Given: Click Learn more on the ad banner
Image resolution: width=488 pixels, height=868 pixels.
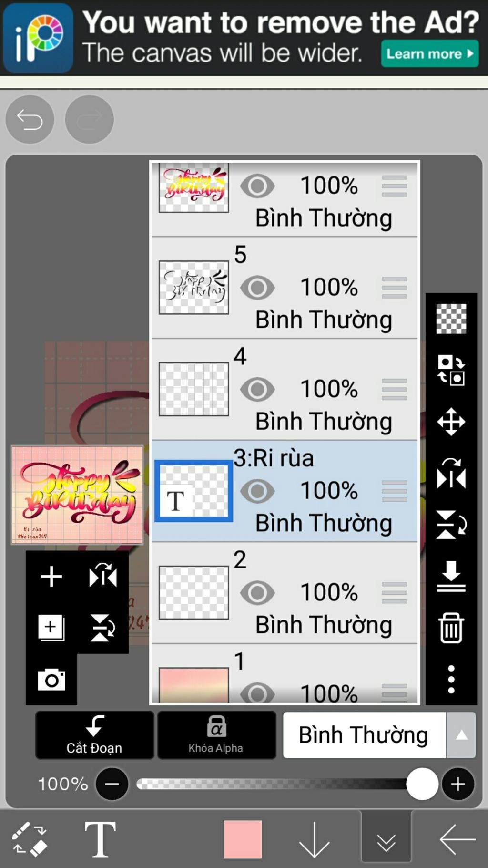Looking at the screenshot, I should click(x=430, y=53).
